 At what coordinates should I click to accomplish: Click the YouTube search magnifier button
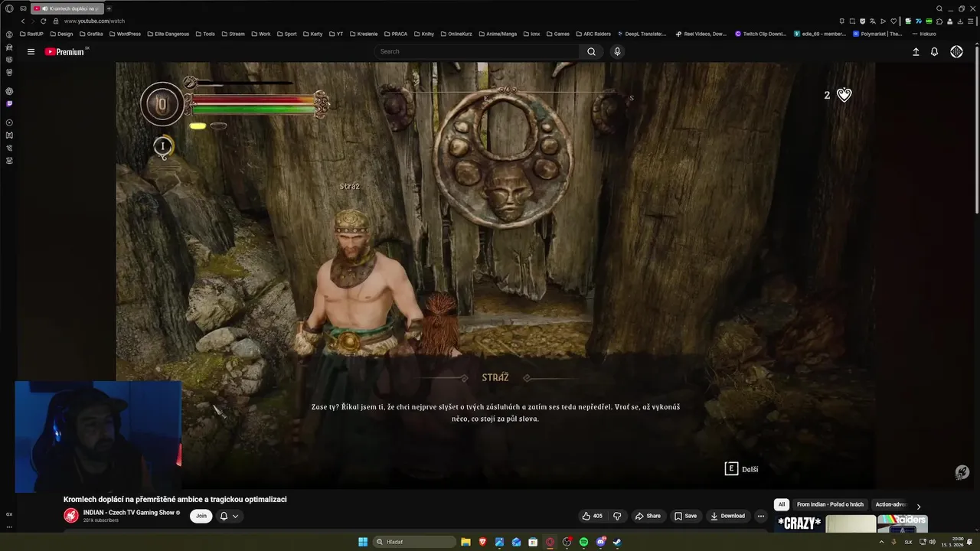coord(591,51)
